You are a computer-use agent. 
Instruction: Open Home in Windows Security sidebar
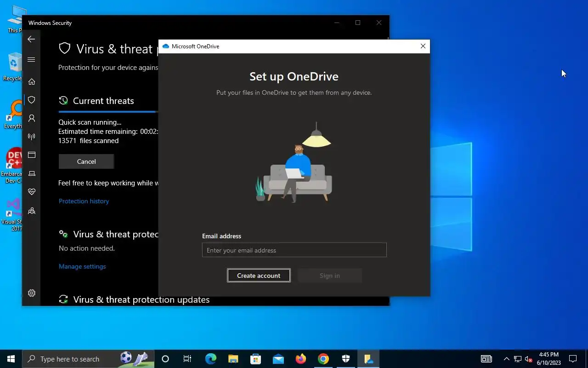[x=31, y=81]
